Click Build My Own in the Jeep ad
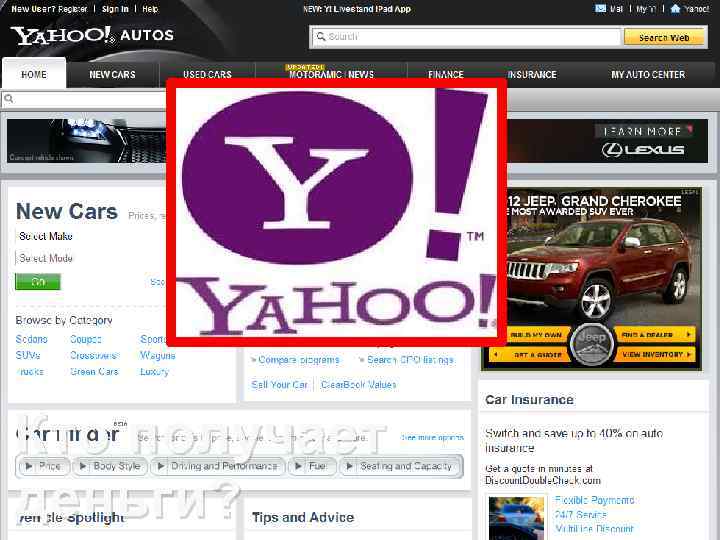720x540 pixels. click(535, 335)
